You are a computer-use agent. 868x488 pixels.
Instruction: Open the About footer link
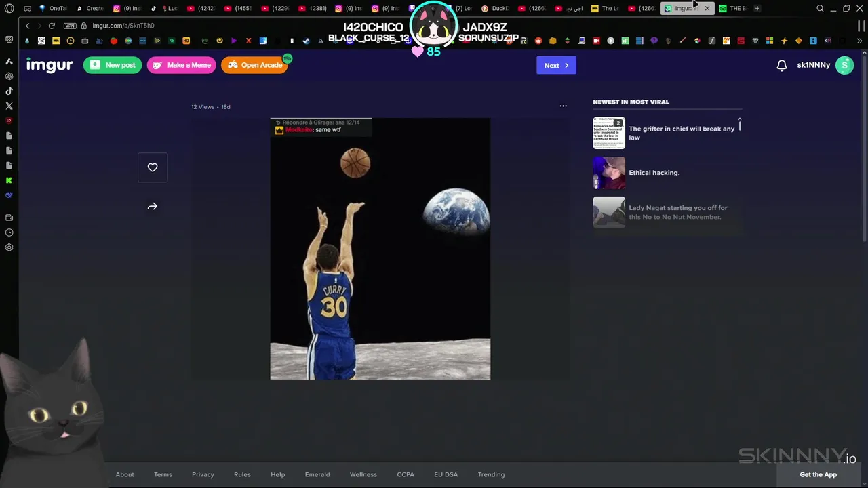125,474
